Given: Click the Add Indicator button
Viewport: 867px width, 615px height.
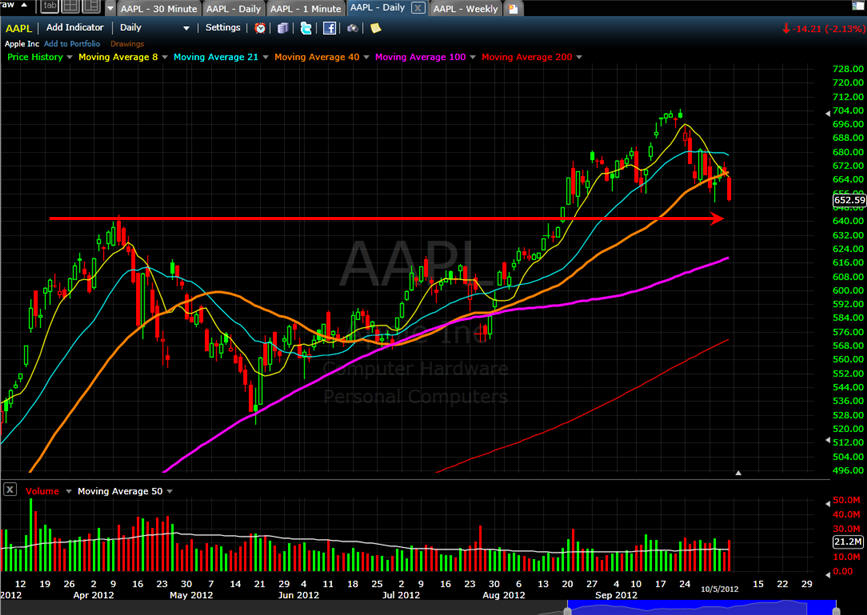Looking at the screenshot, I should [x=75, y=28].
